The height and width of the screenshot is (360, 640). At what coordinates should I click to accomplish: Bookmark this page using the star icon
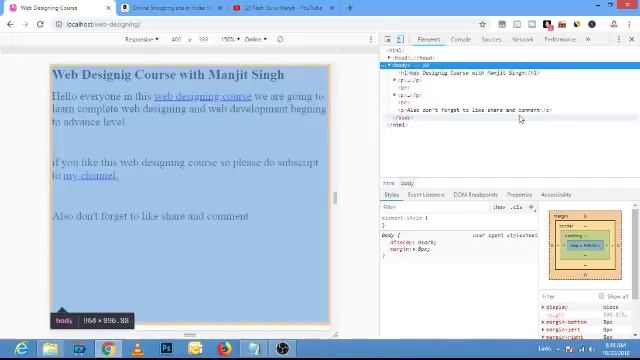click(x=482, y=24)
